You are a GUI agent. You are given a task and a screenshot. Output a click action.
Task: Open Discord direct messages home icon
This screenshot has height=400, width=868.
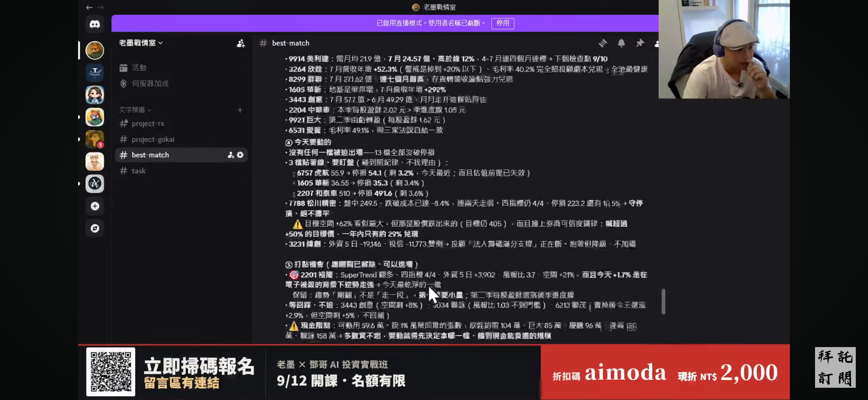95,24
